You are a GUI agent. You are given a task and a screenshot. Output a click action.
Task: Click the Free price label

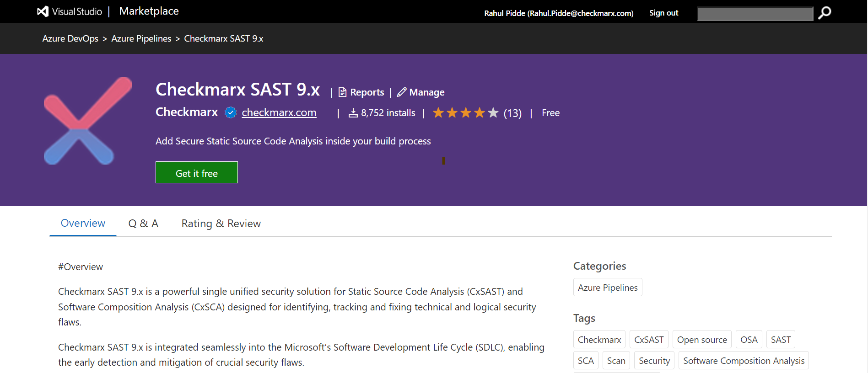coord(550,113)
